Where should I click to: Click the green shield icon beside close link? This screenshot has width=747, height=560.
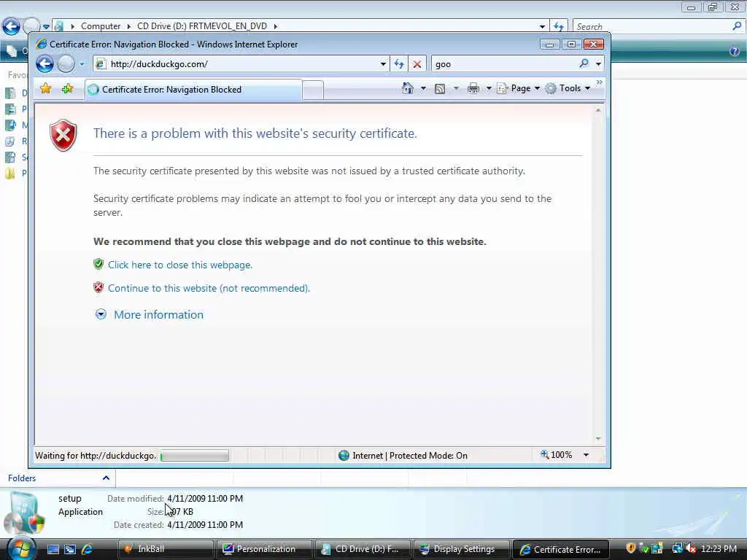tap(98, 264)
